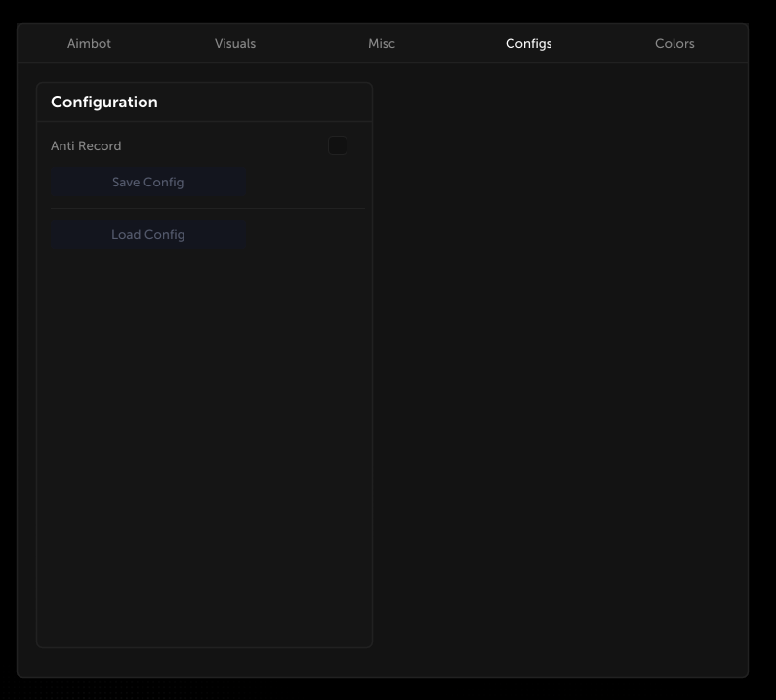
Task: View color options via the Colors tab
Action: [x=674, y=44]
